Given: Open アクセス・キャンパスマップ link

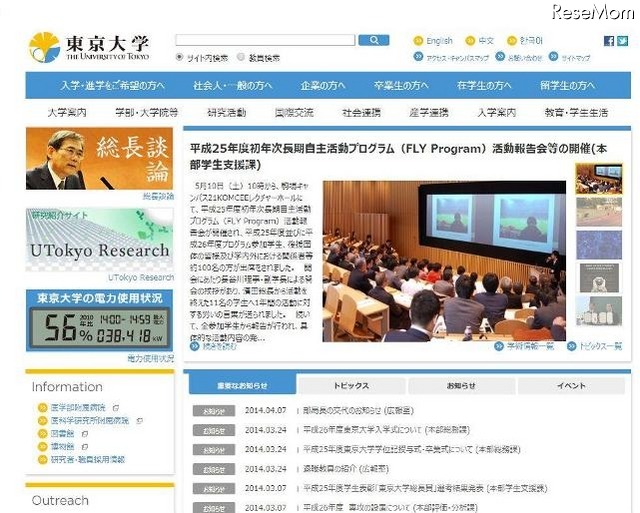Looking at the screenshot, I should pos(457,58).
